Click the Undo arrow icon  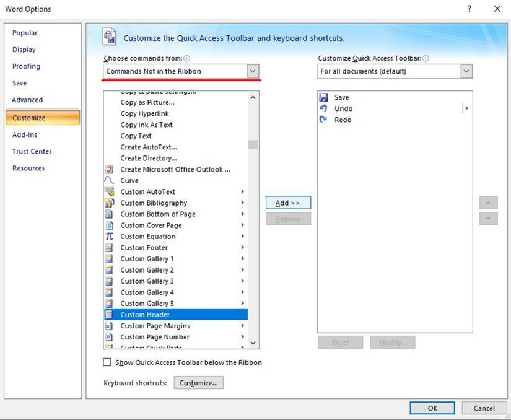point(323,108)
